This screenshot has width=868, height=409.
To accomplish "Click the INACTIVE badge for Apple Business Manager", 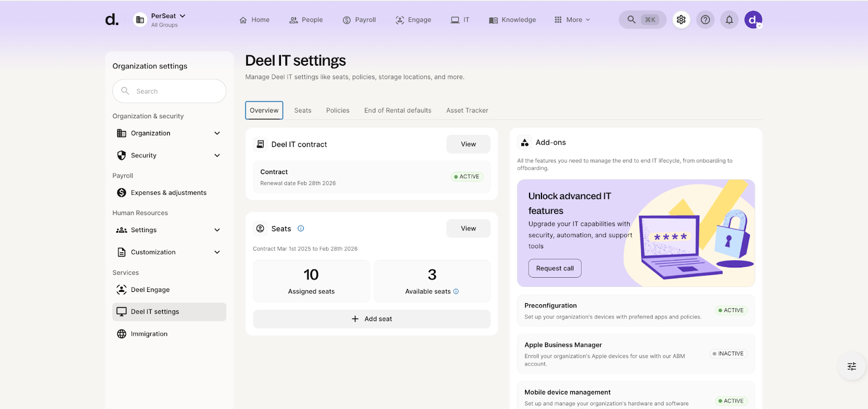I will (x=729, y=354).
